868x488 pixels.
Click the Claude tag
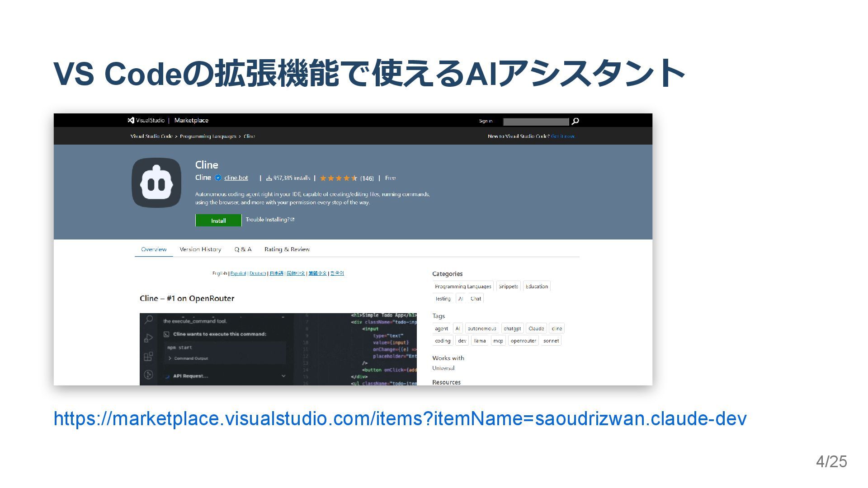point(536,328)
